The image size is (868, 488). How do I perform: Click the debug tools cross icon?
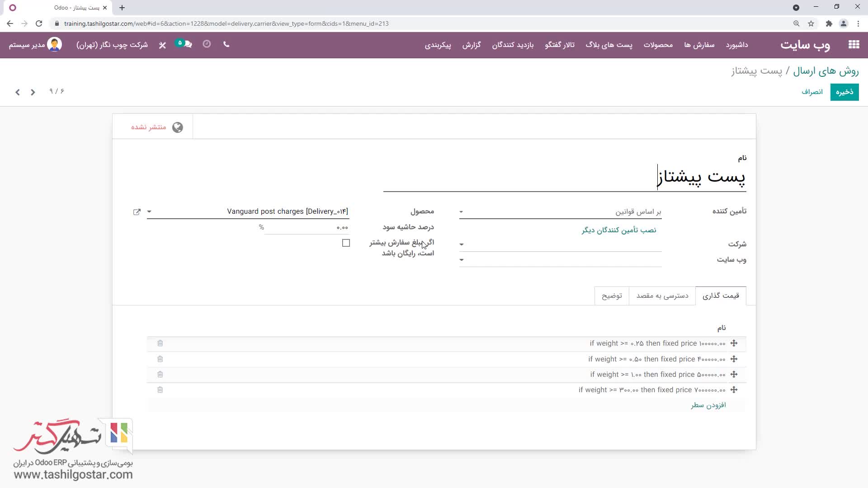pos(163,45)
